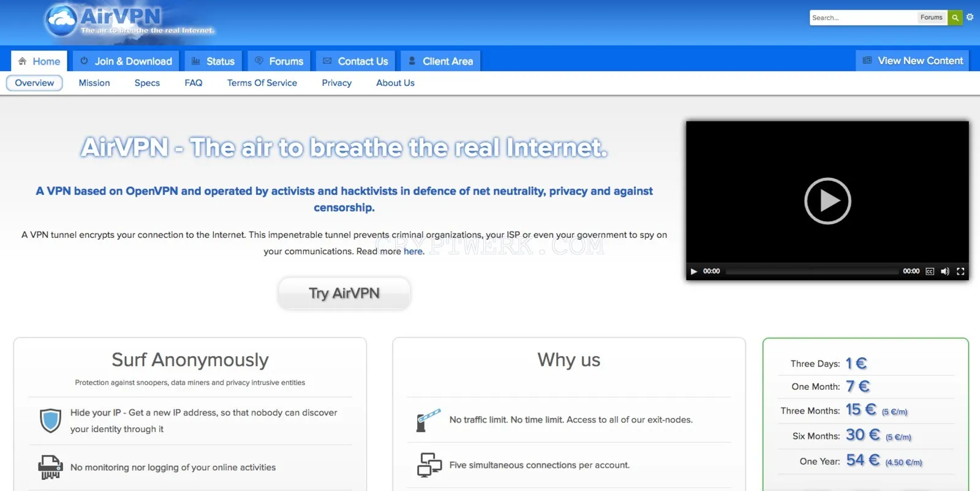Click the green search magnifier button

click(955, 18)
